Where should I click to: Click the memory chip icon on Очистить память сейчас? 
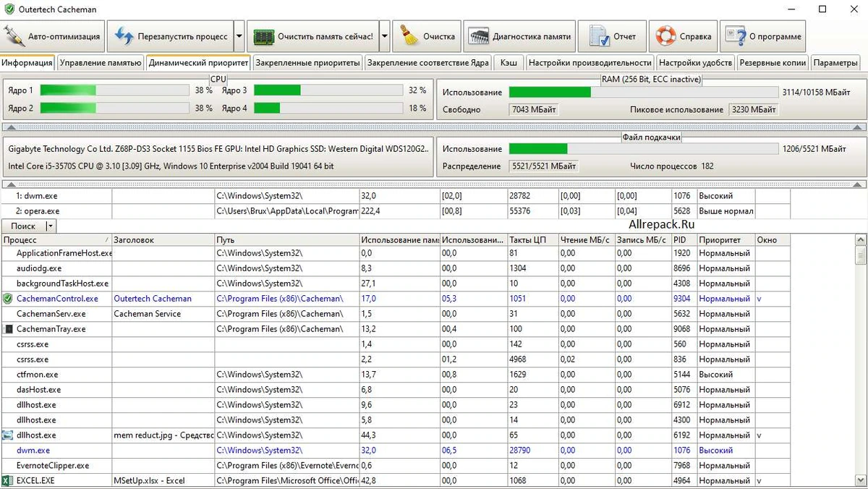tap(263, 36)
